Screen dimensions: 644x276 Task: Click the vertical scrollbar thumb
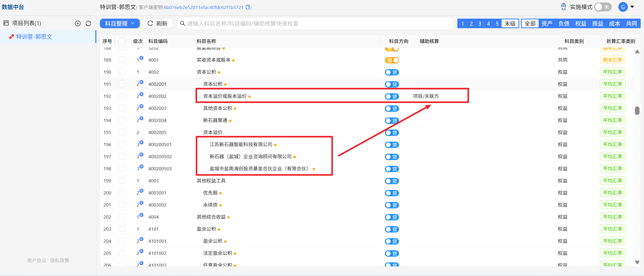(x=637, y=110)
